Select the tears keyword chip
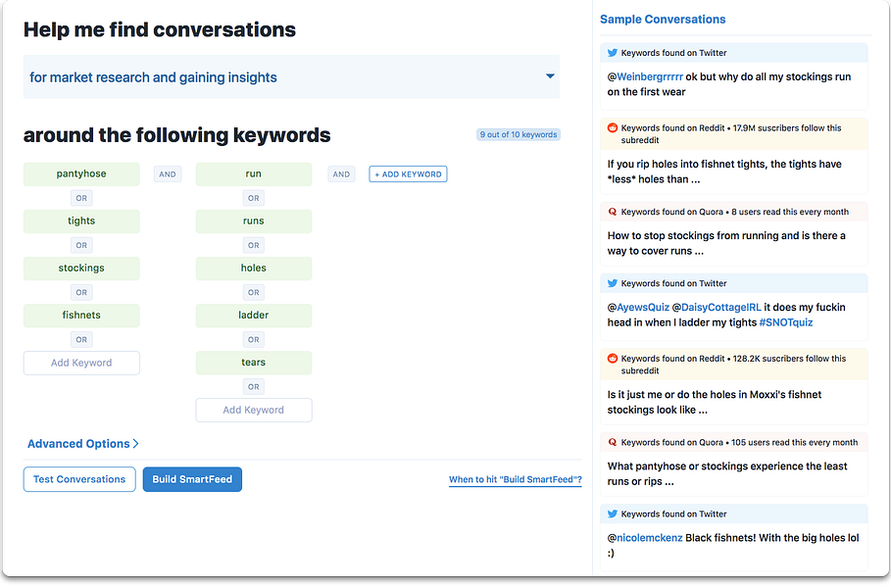This screenshot has width=891, height=588. click(x=254, y=363)
